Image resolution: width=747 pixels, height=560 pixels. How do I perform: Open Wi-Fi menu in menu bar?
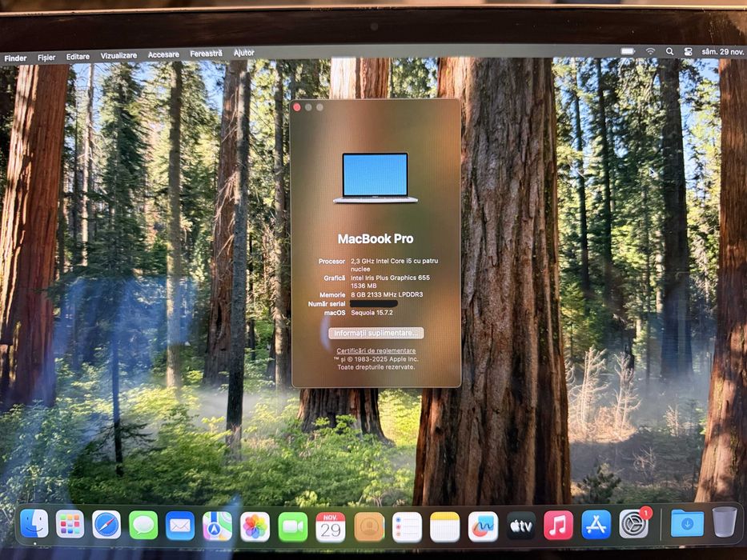650,51
